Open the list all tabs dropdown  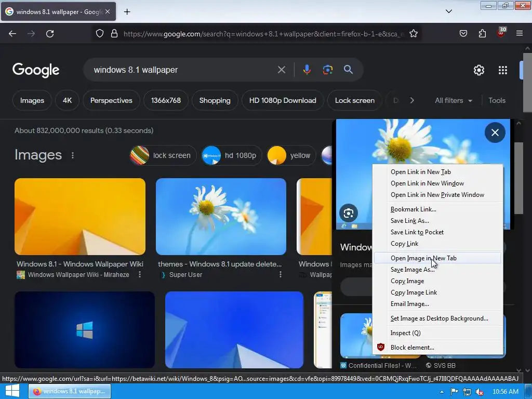448,11
